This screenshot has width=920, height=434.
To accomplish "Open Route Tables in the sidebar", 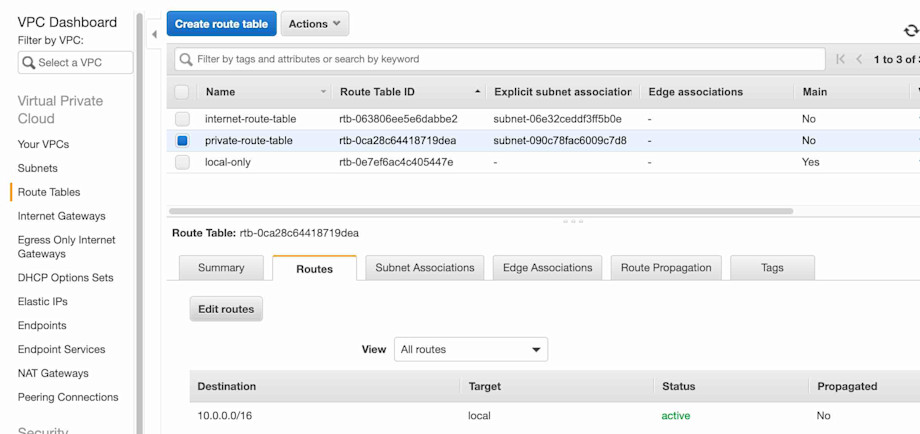I will coord(49,192).
